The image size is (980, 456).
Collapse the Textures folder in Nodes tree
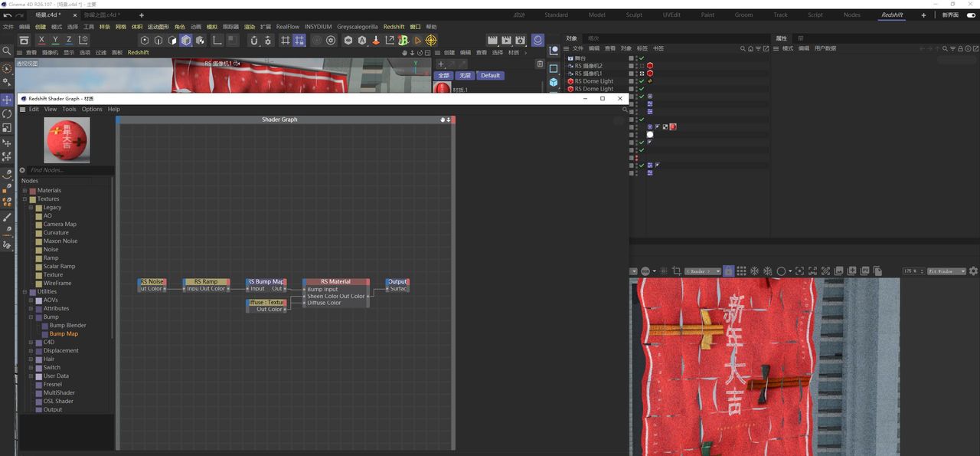click(24, 199)
